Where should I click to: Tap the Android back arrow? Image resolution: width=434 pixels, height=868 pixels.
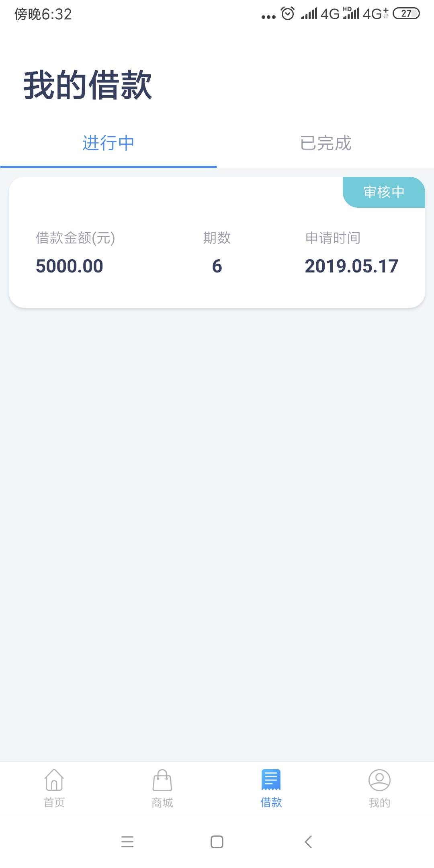308,841
